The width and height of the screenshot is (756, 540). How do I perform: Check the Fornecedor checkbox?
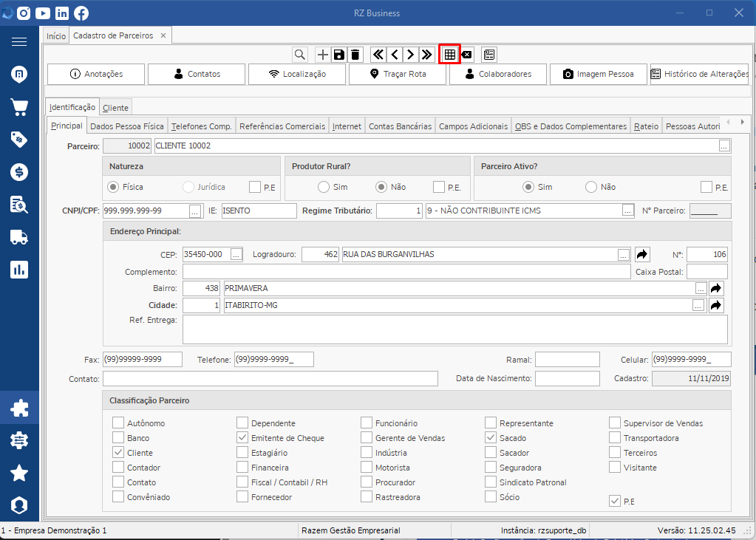[242, 496]
